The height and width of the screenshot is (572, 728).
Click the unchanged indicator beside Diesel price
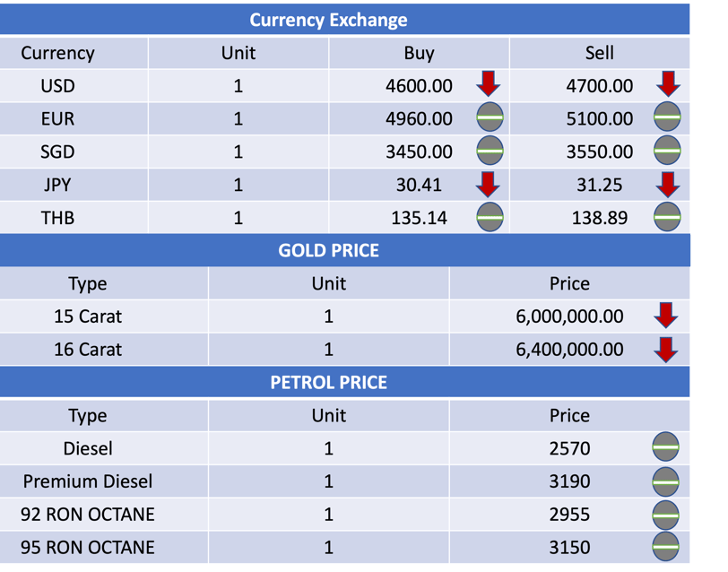665,447
